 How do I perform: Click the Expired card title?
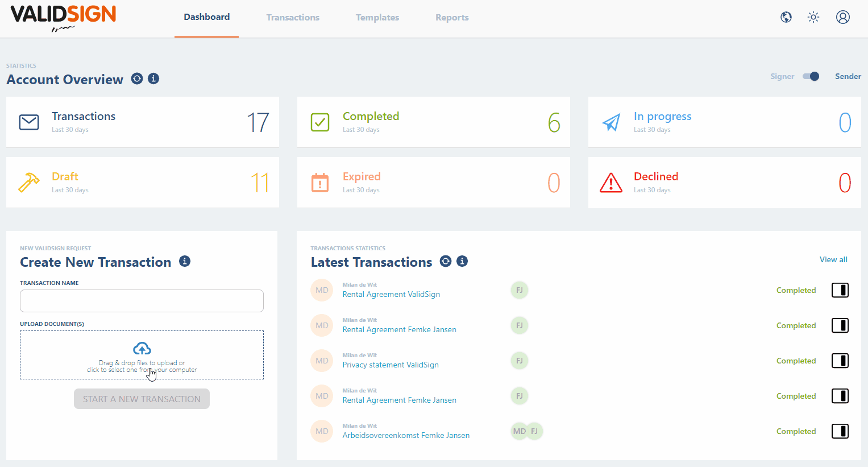[x=362, y=176]
